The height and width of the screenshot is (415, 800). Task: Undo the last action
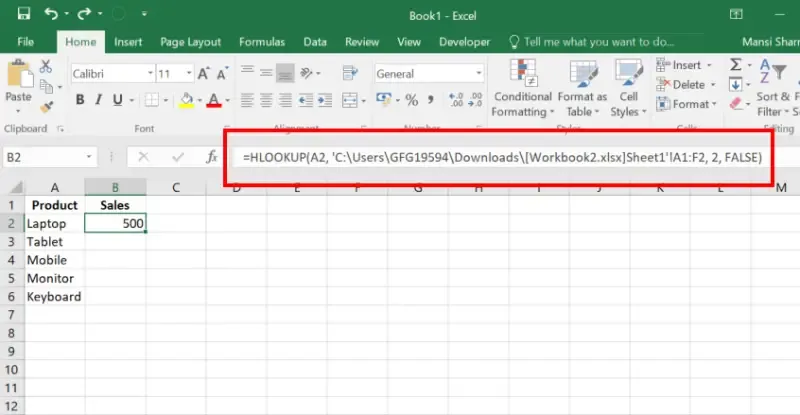click(x=51, y=14)
